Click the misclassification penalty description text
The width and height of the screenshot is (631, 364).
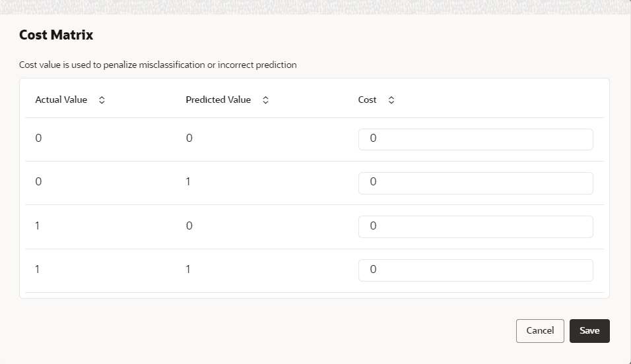[158, 65]
